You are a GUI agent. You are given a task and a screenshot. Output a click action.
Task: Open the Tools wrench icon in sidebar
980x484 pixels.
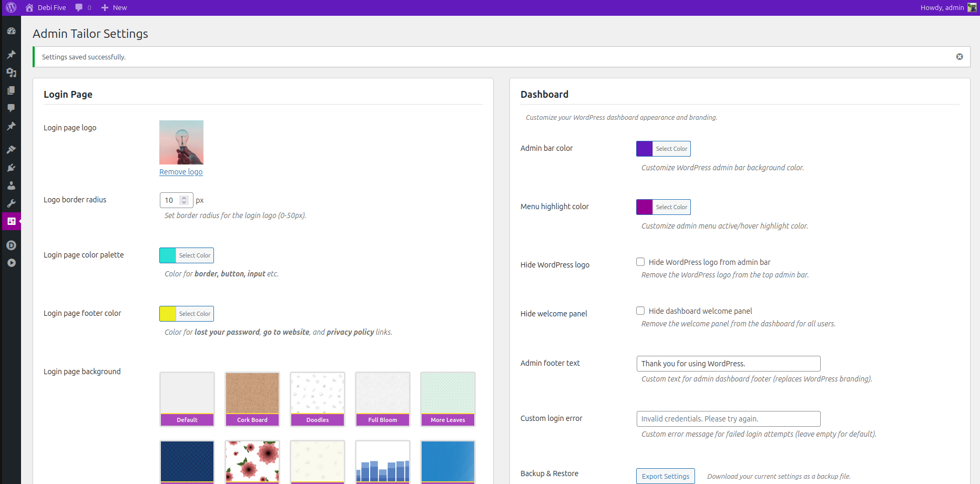[x=11, y=203]
